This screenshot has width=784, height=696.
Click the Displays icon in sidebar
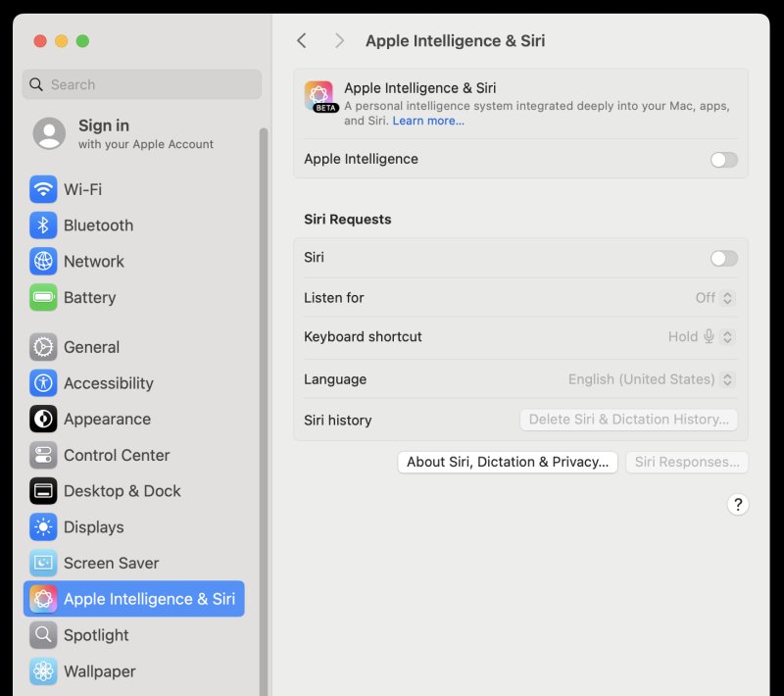pos(43,527)
